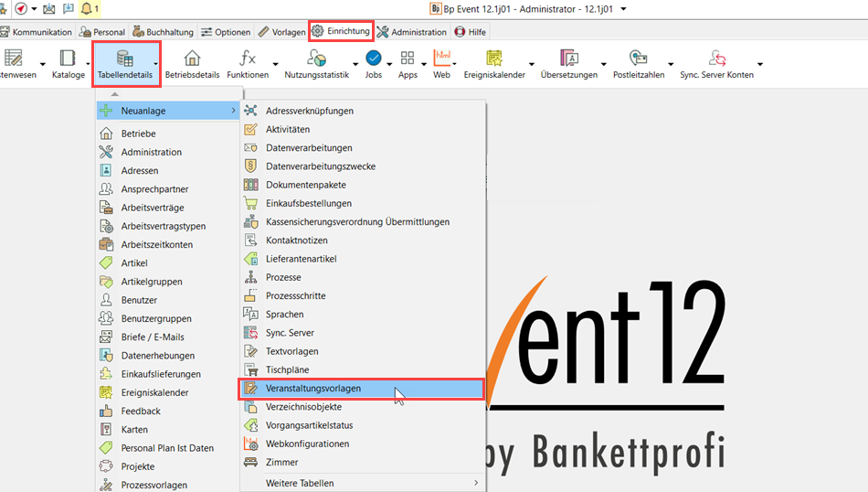Open the Nutzungsstatistik chart icon
This screenshot has width=868, height=492.
tap(316, 60)
